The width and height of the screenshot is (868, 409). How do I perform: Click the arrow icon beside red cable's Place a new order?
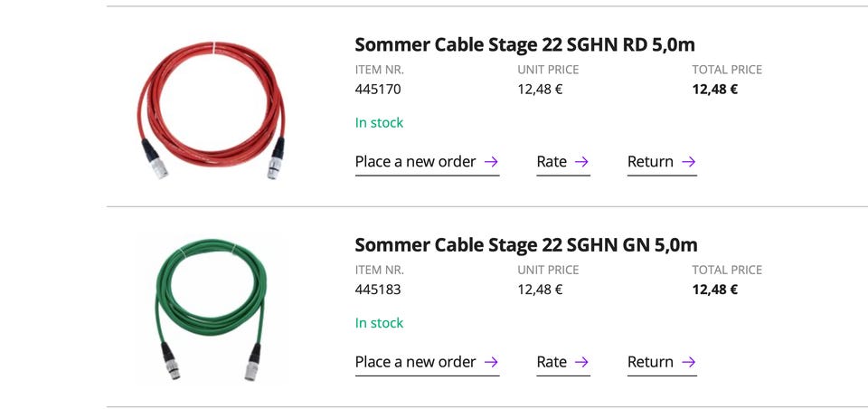[x=491, y=162]
